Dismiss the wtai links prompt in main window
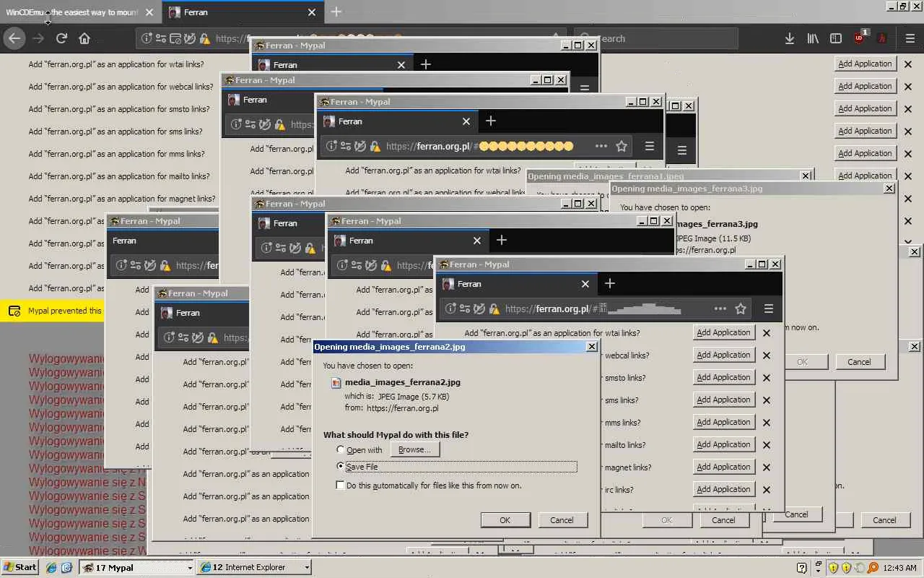This screenshot has width=924, height=578. click(x=908, y=64)
